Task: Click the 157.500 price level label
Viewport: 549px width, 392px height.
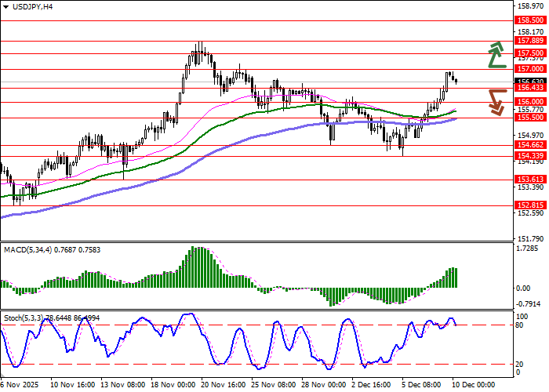Action: (x=531, y=53)
